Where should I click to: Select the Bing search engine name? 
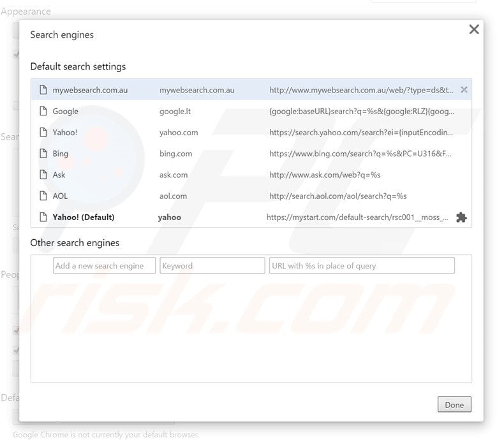pos(61,154)
